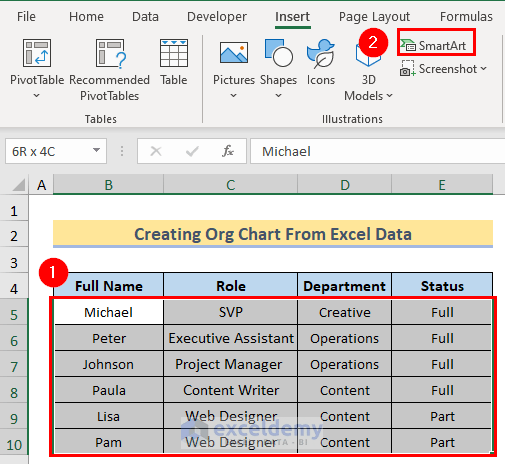Select the 'Operations' cell in Peter's row
The height and width of the screenshot is (464, 505).
(345, 338)
